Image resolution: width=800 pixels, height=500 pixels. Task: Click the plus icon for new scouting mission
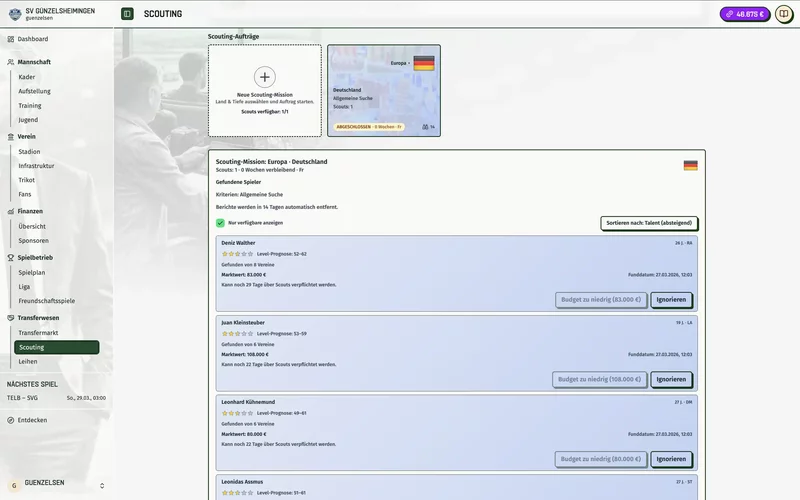(x=264, y=76)
